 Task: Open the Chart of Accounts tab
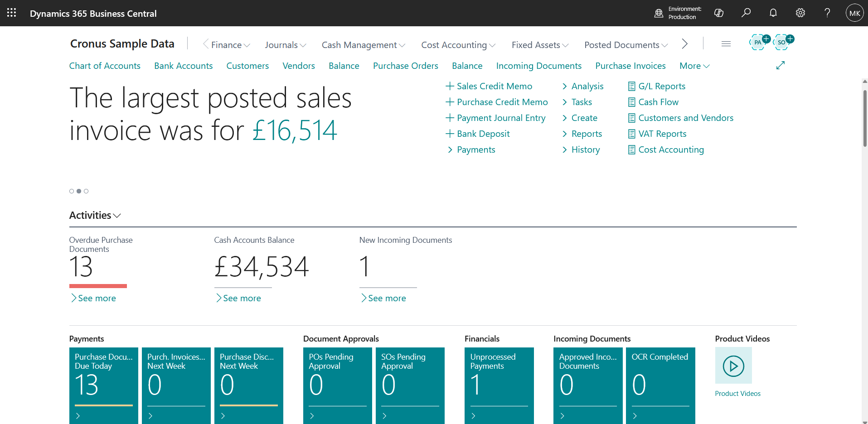105,66
